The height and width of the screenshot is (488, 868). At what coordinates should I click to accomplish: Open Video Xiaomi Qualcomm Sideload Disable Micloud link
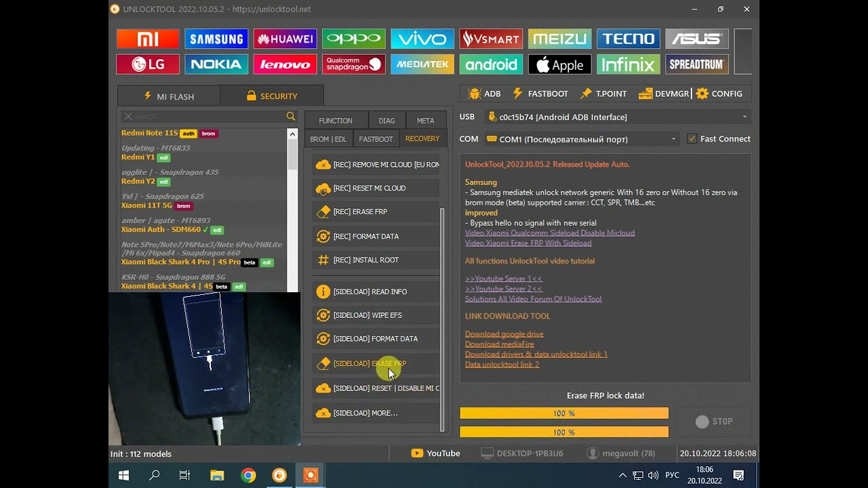550,232
